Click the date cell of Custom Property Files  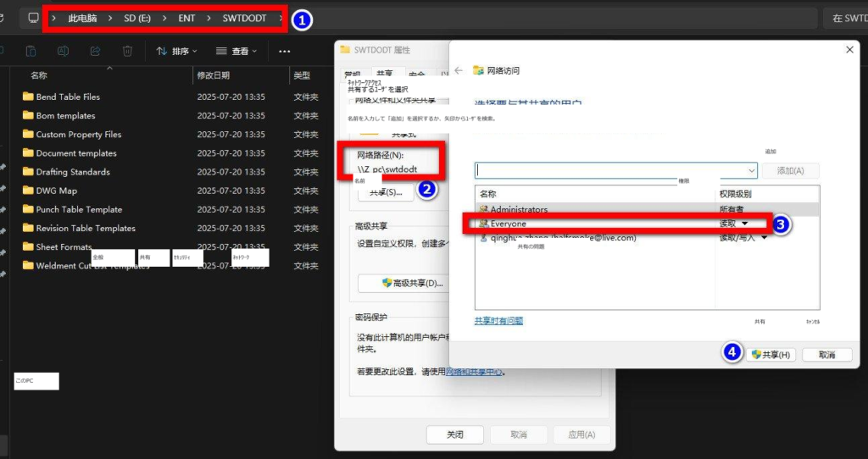pyautogui.click(x=231, y=134)
